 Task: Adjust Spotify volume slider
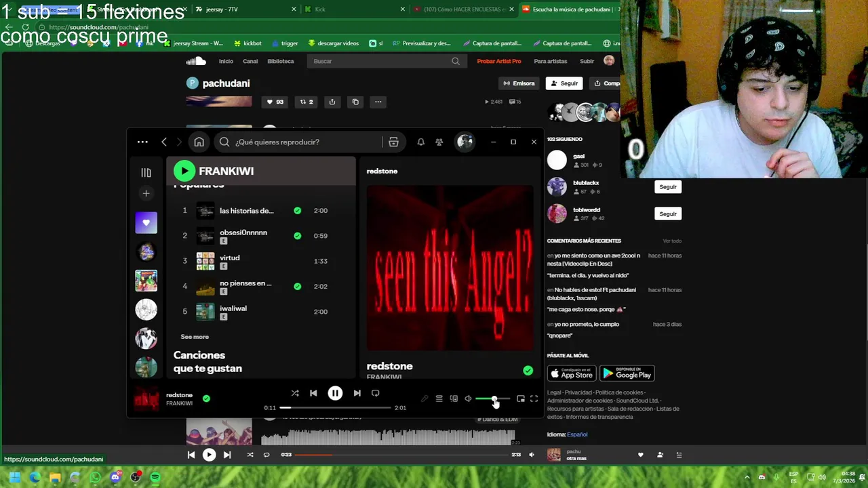tap(492, 399)
